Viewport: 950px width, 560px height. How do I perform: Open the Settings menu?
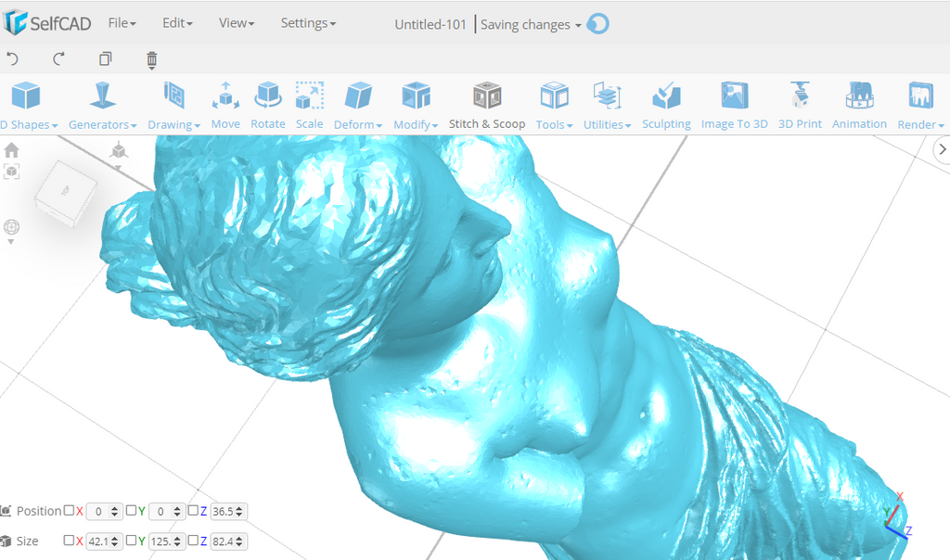pyautogui.click(x=308, y=23)
